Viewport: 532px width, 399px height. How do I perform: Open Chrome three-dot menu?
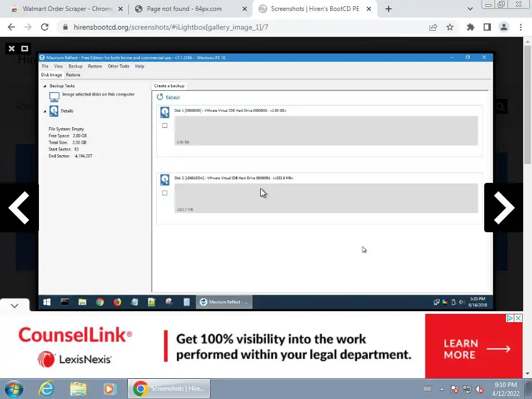tap(521, 27)
